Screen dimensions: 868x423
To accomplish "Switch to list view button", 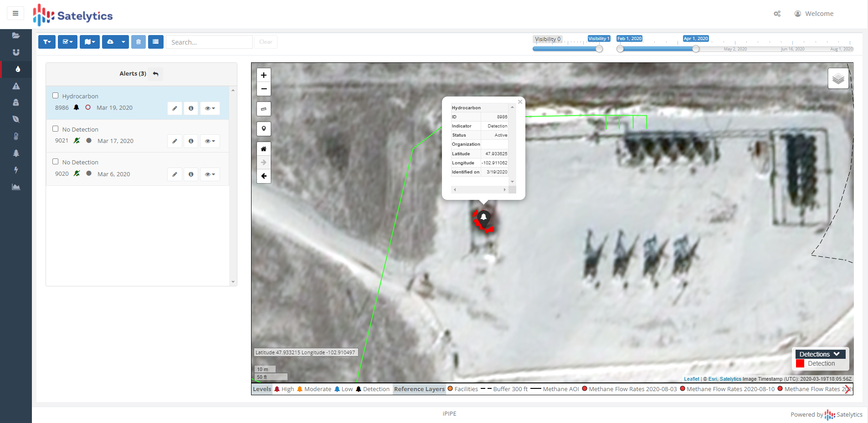I will click(x=156, y=42).
